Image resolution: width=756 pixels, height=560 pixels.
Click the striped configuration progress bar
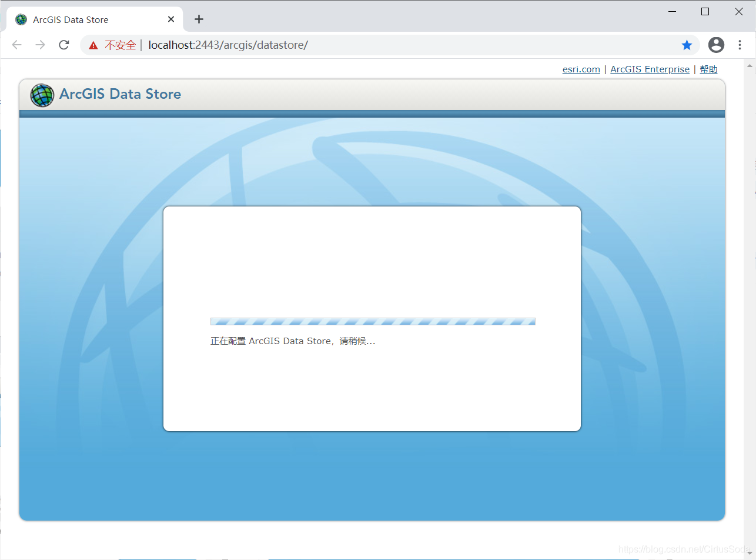click(x=373, y=321)
